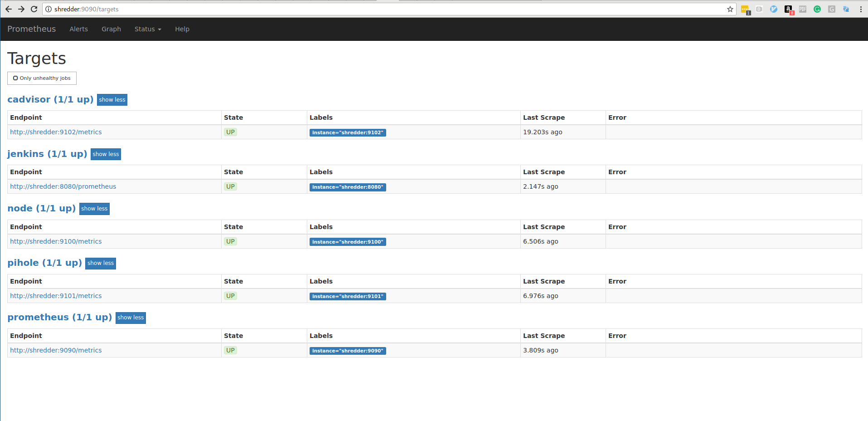Collapse cadvisor job with show less

coord(112,100)
